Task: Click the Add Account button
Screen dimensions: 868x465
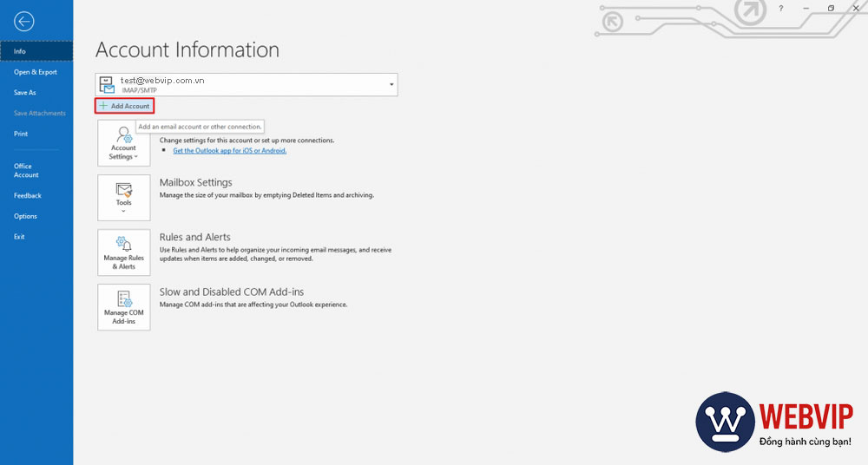Action: (124, 106)
